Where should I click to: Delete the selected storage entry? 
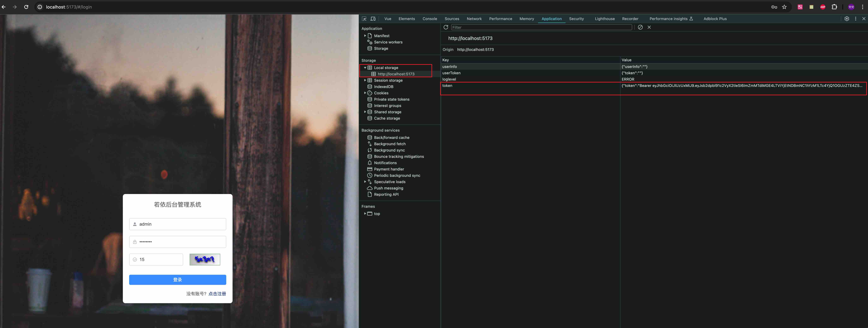point(649,27)
